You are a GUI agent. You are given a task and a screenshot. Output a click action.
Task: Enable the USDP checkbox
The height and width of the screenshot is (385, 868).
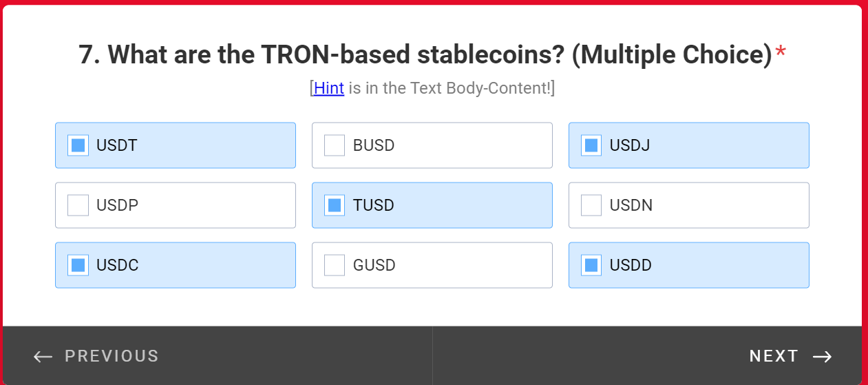point(78,205)
